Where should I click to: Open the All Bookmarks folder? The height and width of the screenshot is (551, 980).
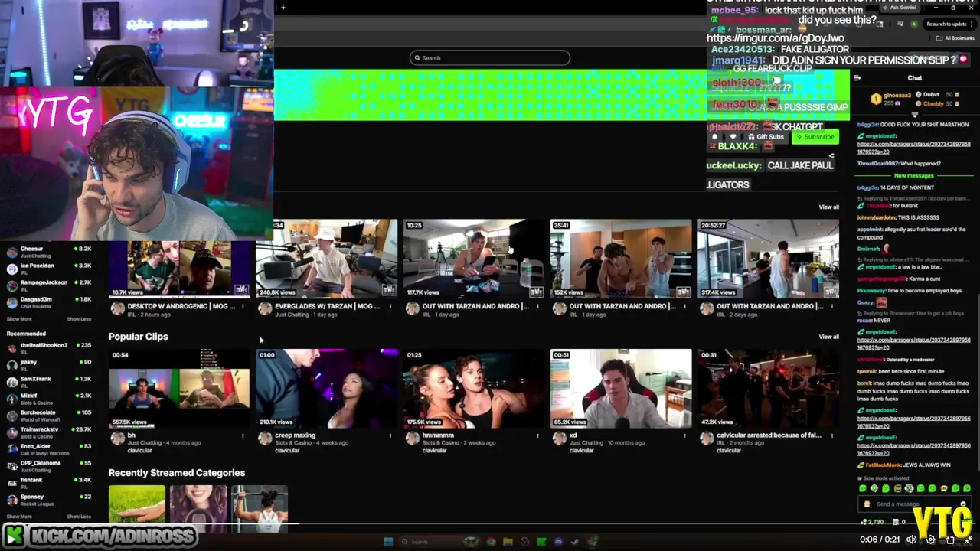(956, 38)
